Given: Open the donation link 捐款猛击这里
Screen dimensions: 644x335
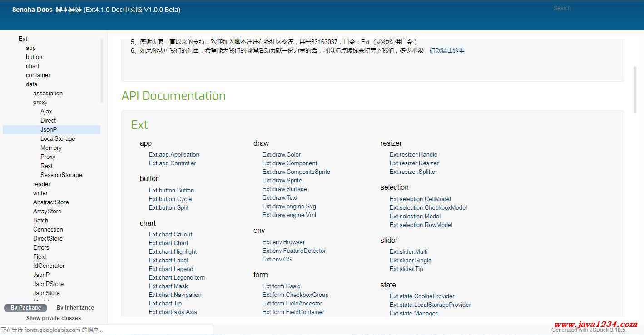Looking at the screenshot, I should 447,51.
